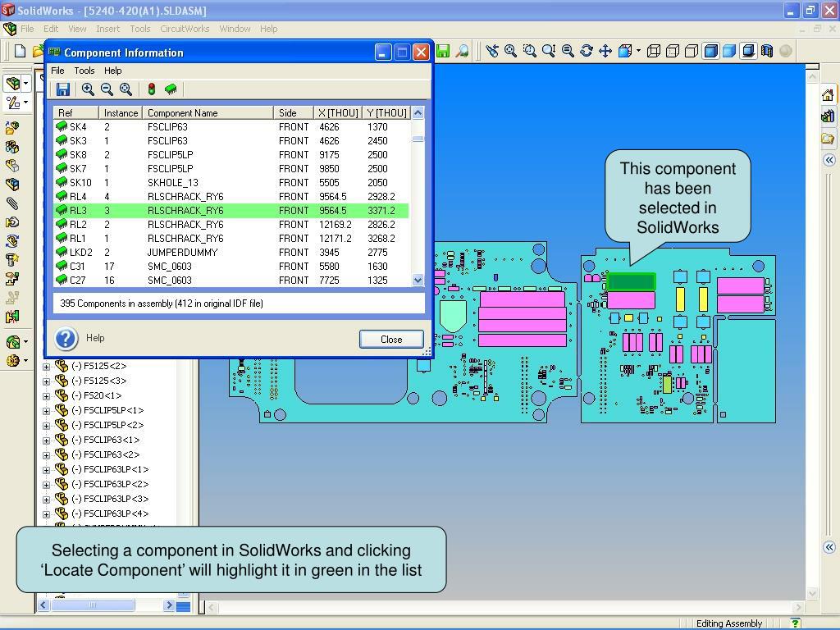Expand the F520<1> tree node
This screenshot has width=840, height=630.
click(x=46, y=396)
